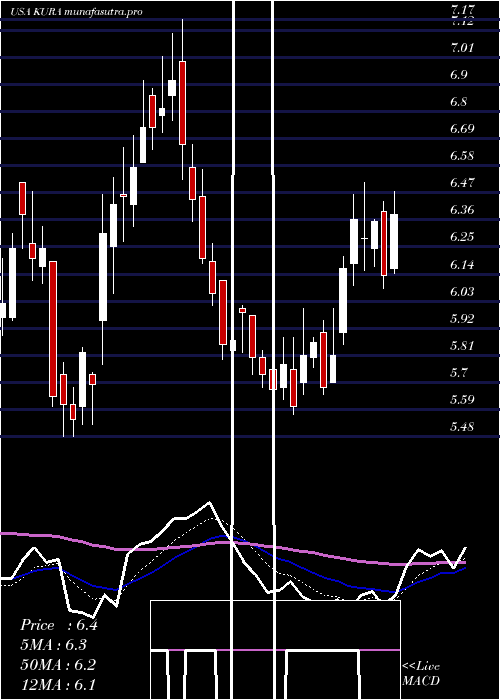Image resolution: width=500 pixels, height=700 pixels.
Task: Click the tallest red candlestick near the 7.01 peak
Action: 182,103
